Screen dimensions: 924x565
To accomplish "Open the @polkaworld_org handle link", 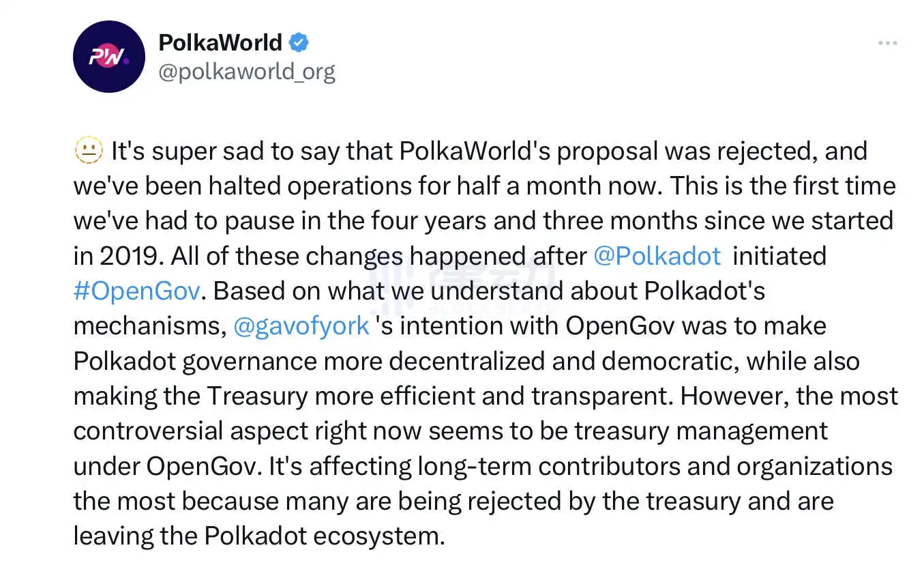I will pyautogui.click(x=247, y=72).
